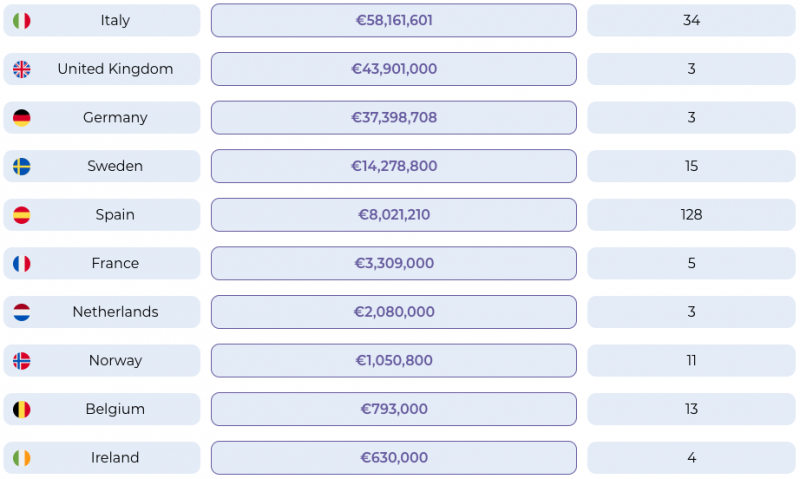Click the Italy flag icon
The height and width of the screenshot is (479, 800).
[22, 21]
